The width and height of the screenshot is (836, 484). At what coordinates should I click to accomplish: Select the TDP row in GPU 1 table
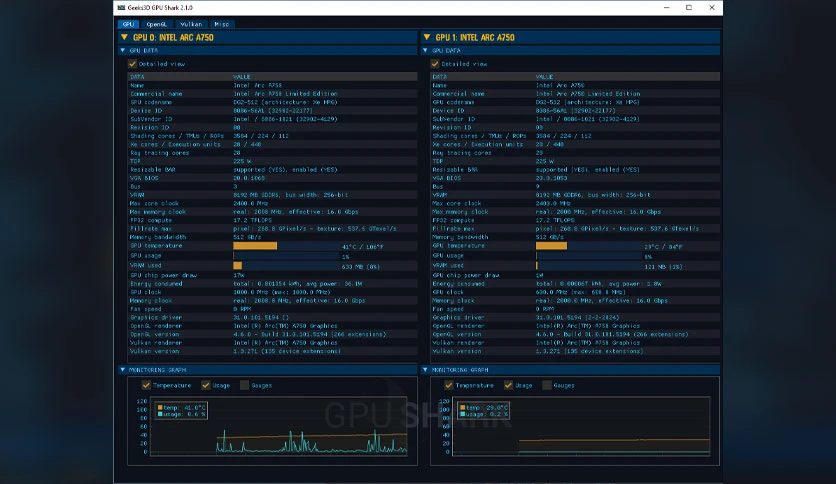click(575, 161)
